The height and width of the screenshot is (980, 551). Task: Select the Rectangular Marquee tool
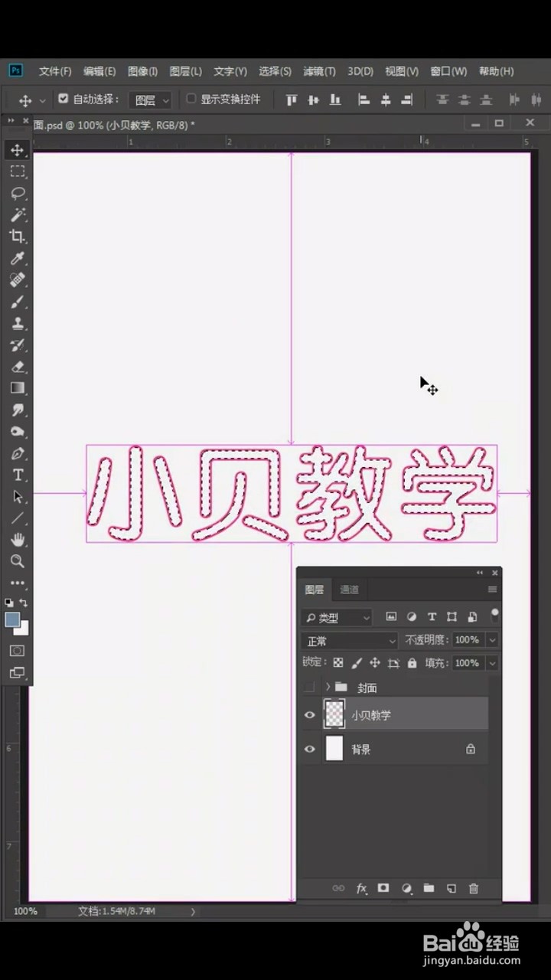(18, 171)
